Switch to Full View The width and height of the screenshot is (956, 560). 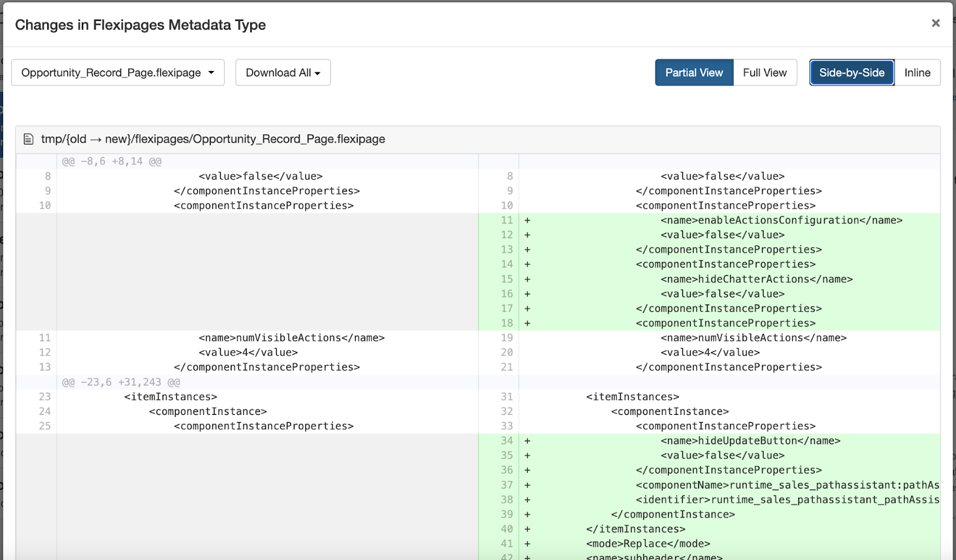point(765,72)
